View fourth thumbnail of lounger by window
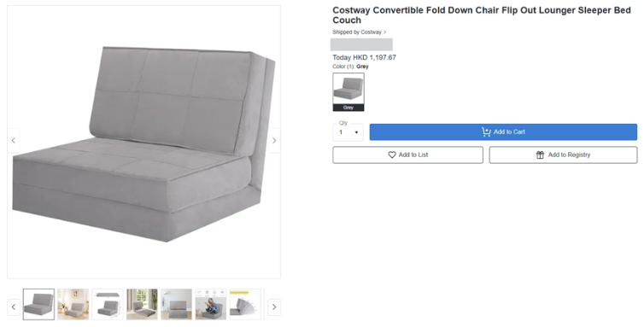 (142, 304)
